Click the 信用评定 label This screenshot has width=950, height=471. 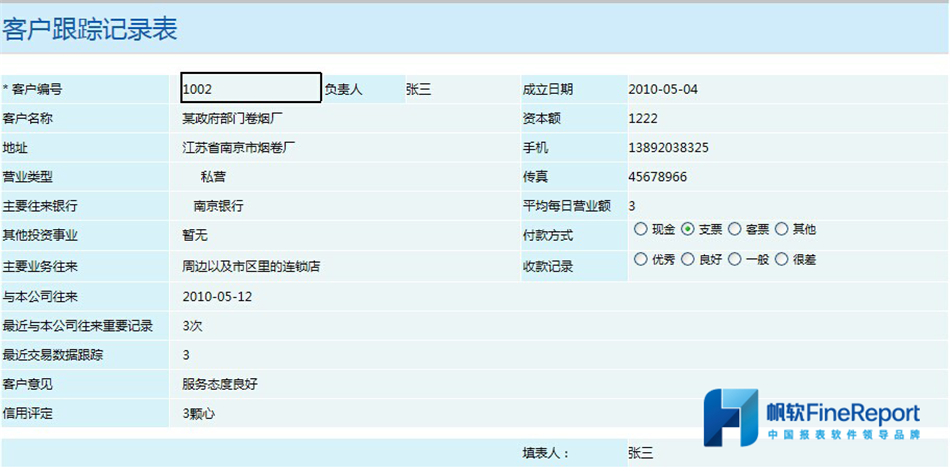click(28, 414)
